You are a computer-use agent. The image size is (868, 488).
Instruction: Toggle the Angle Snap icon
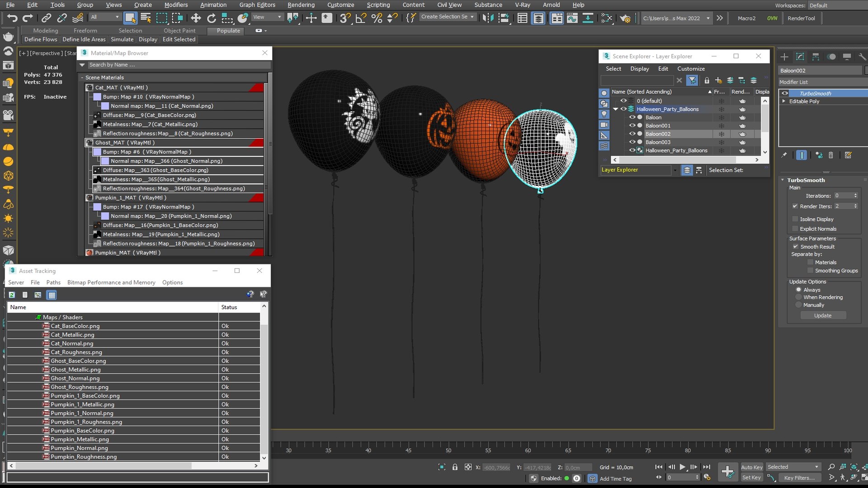(x=361, y=18)
